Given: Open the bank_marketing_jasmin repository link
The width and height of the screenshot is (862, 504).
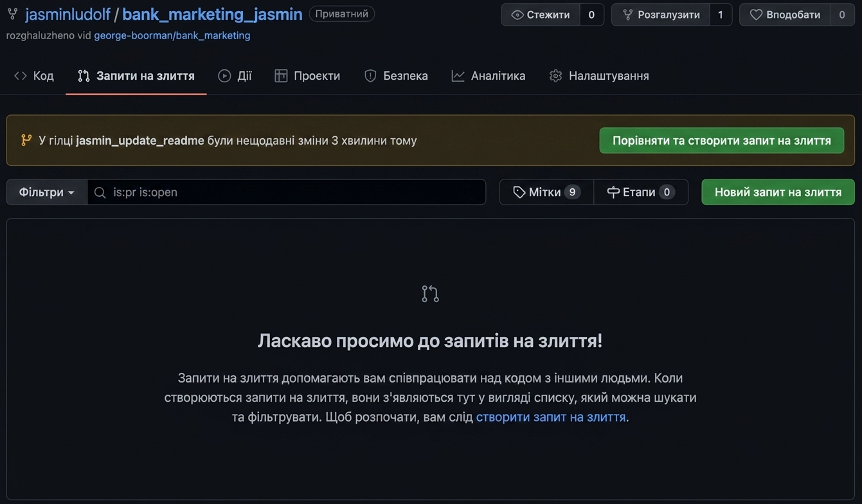Looking at the screenshot, I should tap(212, 14).
